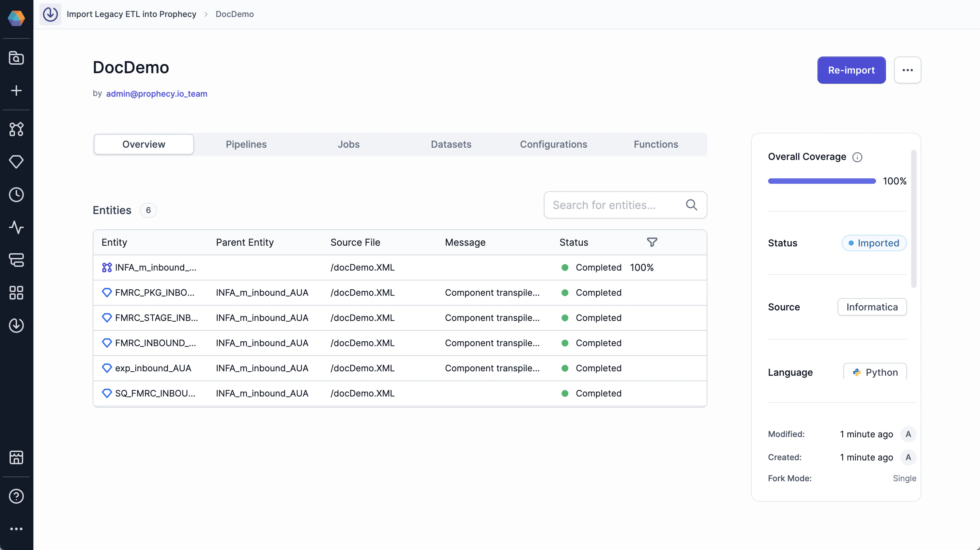Select the exp_inbound_AUA entity row
The image size is (980, 550).
[153, 368]
